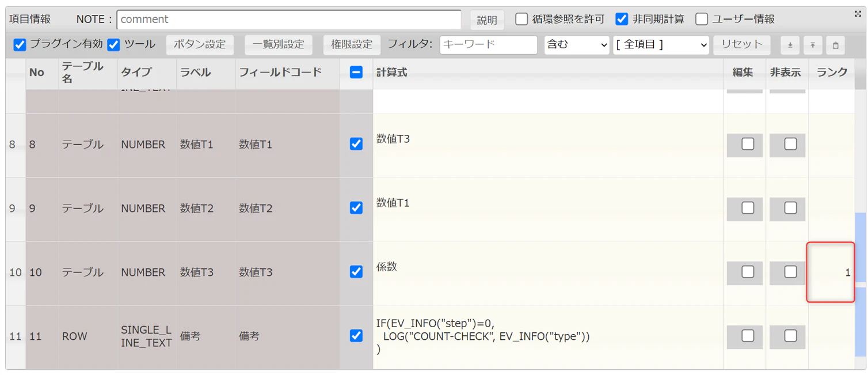Click the 係数 formula cell in row 10
The width and height of the screenshot is (868, 375).
click(x=548, y=273)
